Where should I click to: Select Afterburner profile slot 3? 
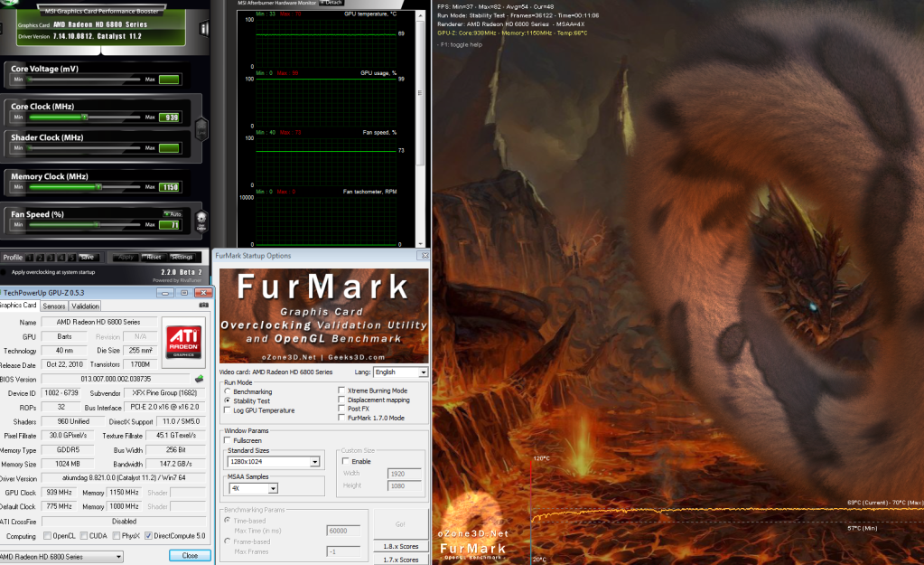(x=51, y=258)
